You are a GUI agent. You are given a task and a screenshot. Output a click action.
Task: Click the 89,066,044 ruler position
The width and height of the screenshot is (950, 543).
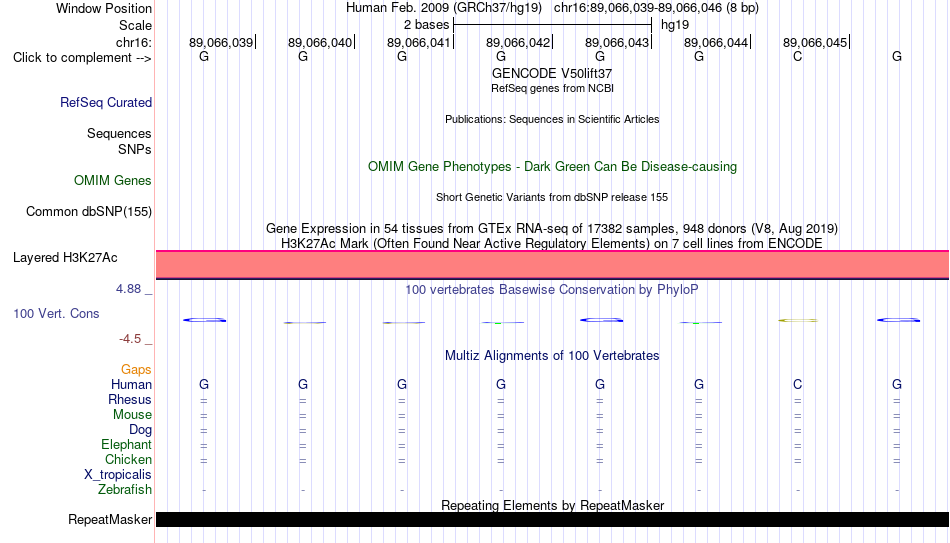click(x=717, y=42)
